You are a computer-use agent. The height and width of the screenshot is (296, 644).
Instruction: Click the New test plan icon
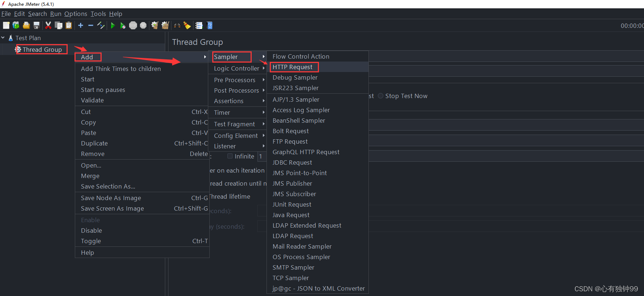[x=6, y=25]
